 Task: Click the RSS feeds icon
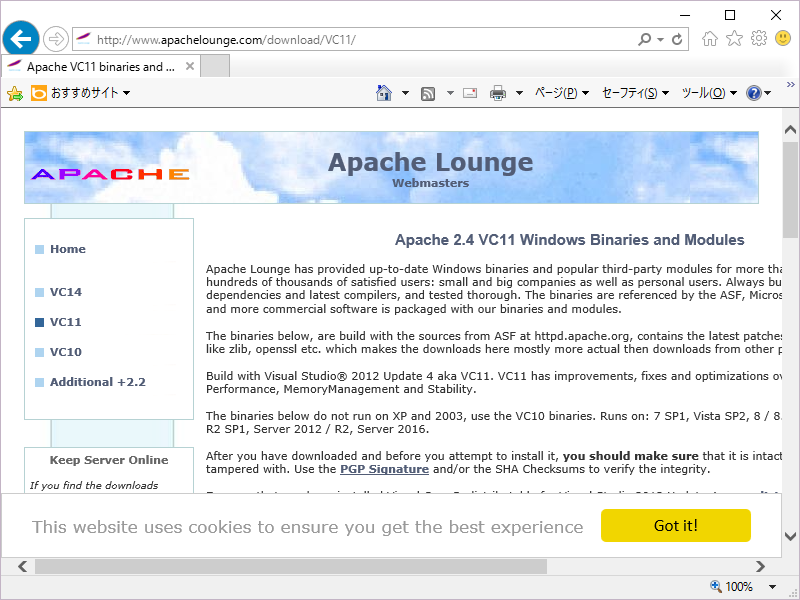click(x=428, y=93)
